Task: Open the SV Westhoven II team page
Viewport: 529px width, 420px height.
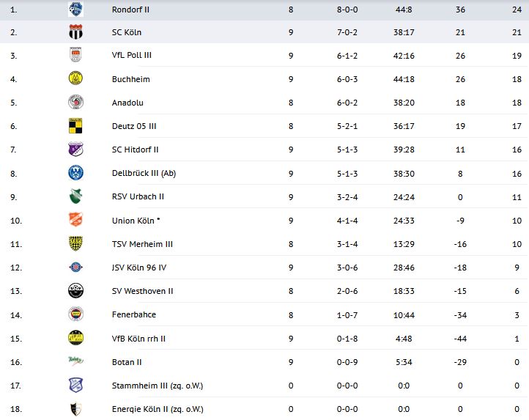Action: [142, 291]
